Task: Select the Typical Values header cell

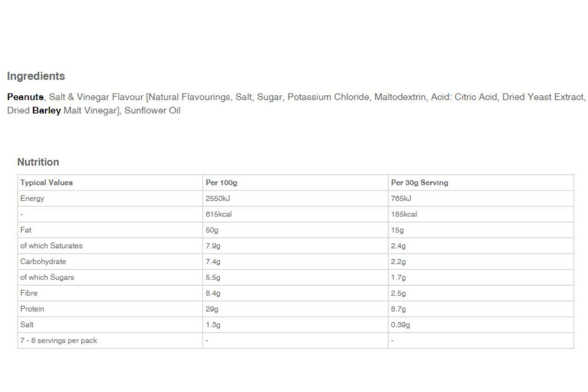Action: click(x=46, y=183)
